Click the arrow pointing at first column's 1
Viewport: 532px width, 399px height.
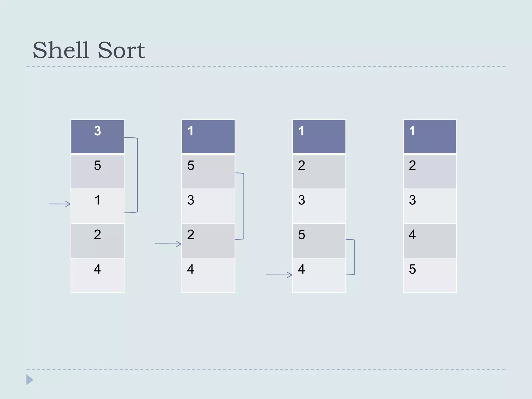[x=60, y=204]
